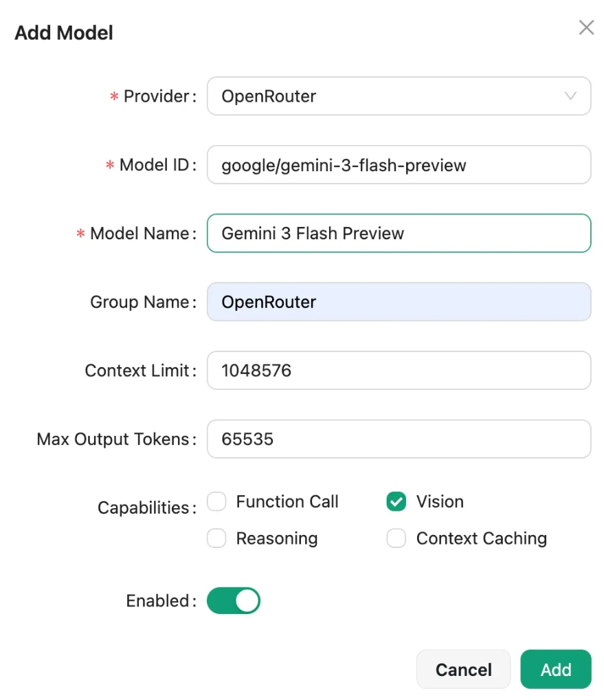The height and width of the screenshot is (700, 604).
Task: Click the Model ID input field
Action: coord(399,165)
